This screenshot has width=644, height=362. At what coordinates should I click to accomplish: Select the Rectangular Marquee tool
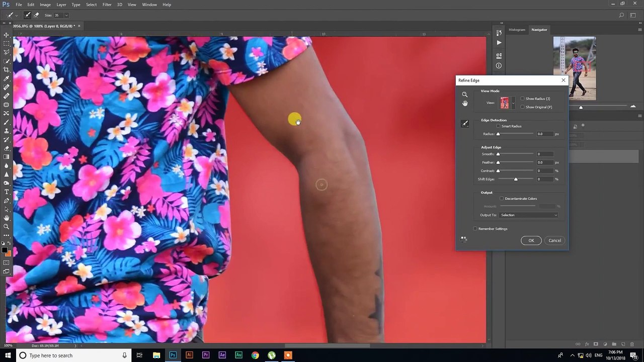click(x=7, y=44)
